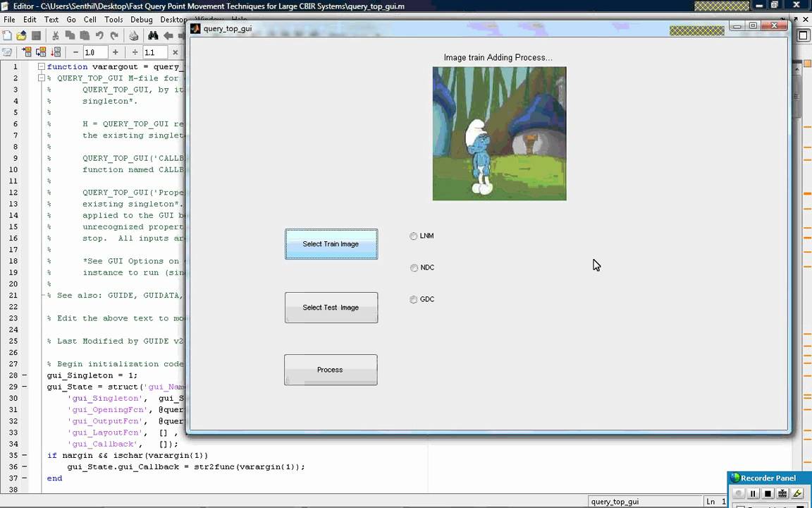The height and width of the screenshot is (508, 812).
Task: Toggle breakpoint dash at line 36
Action: coord(25,466)
